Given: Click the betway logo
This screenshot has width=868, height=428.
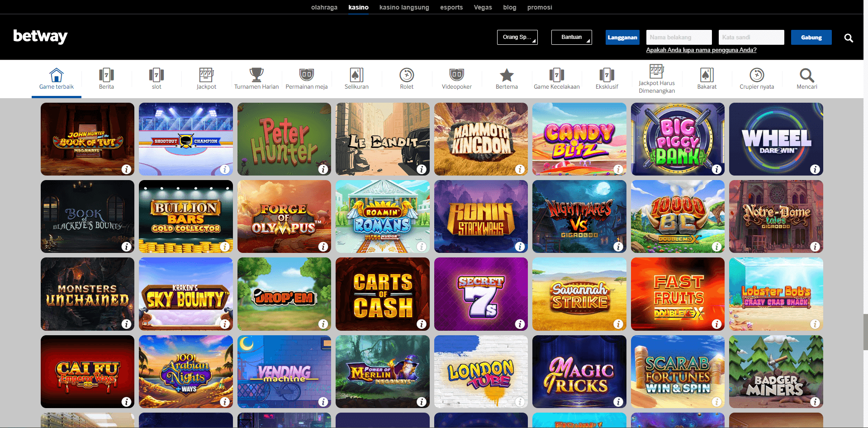Looking at the screenshot, I should point(40,36).
